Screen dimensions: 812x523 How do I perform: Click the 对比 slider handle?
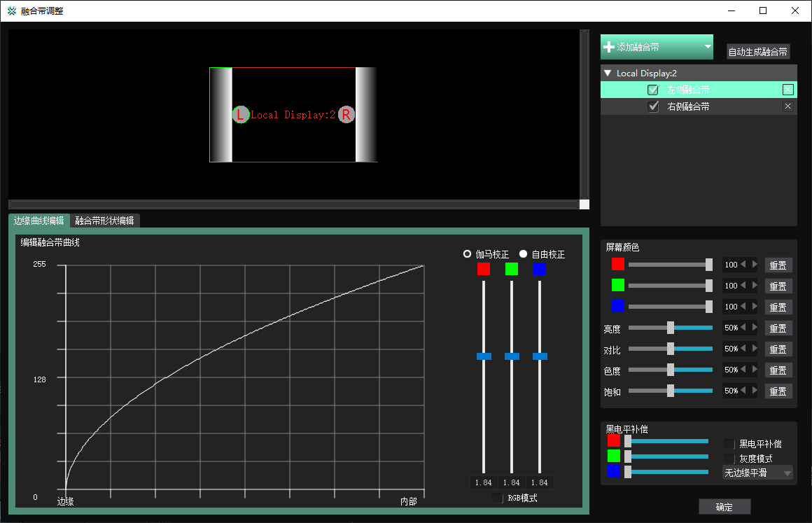pyautogui.click(x=670, y=349)
